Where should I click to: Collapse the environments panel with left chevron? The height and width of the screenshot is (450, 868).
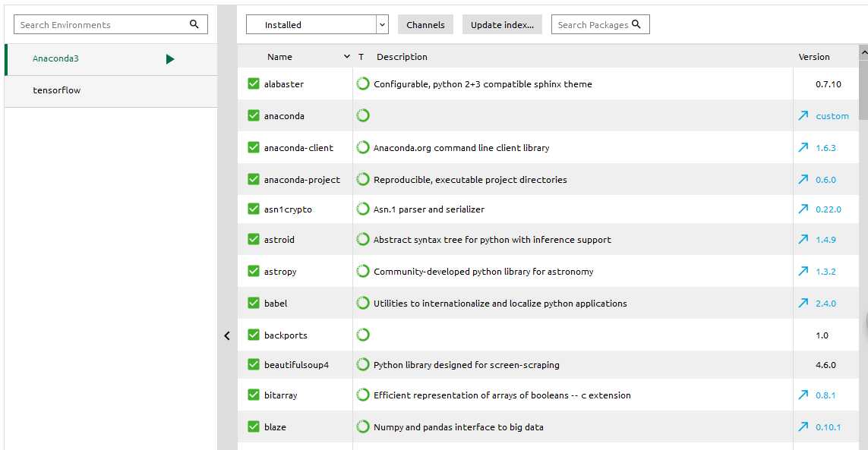pyautogui.click(x=227, y=335)
